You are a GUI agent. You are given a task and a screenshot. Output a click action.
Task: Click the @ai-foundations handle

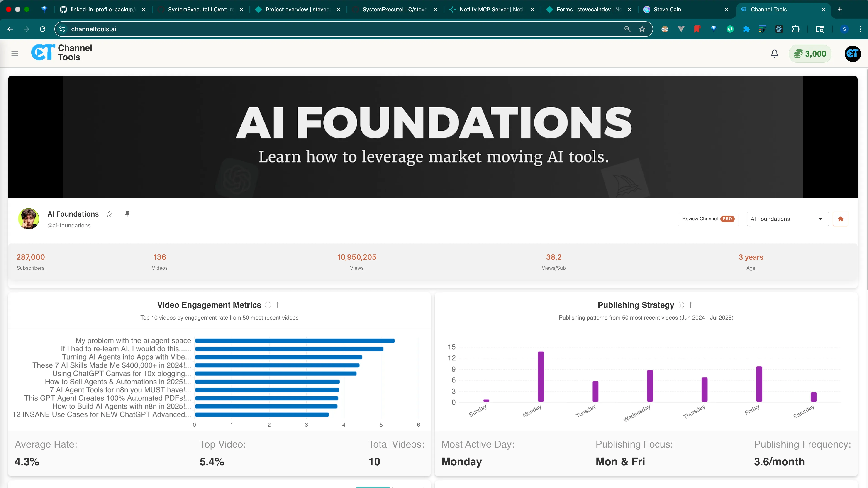pos(69,225)
